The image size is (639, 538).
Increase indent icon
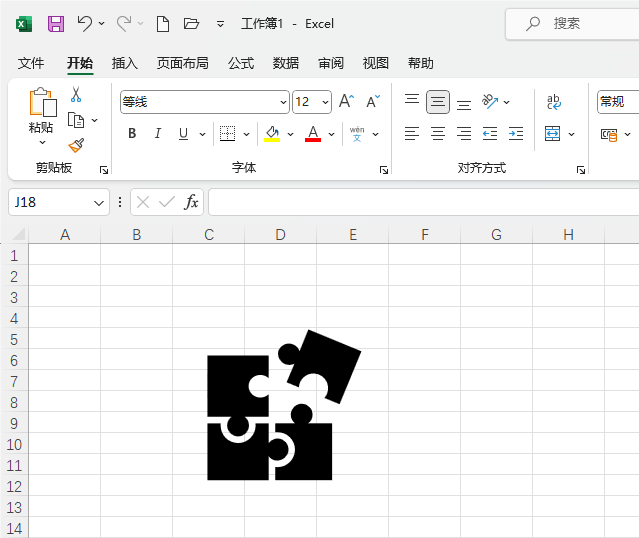(516, 134)
